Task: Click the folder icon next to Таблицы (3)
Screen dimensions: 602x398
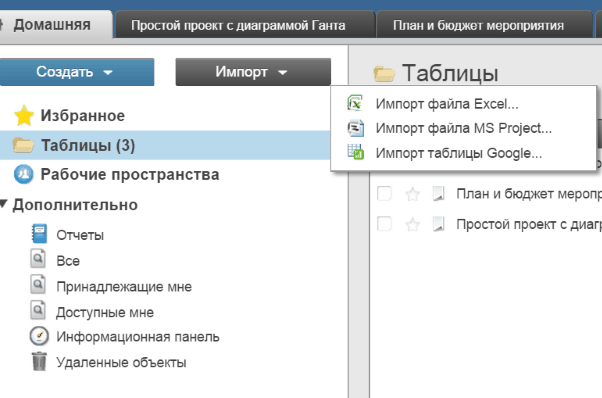Action: pyautogui.click(x=23, y=145)
